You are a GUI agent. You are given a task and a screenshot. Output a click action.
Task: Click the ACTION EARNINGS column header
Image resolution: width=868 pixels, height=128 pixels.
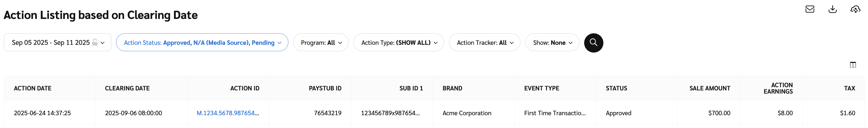pos(778,88)
